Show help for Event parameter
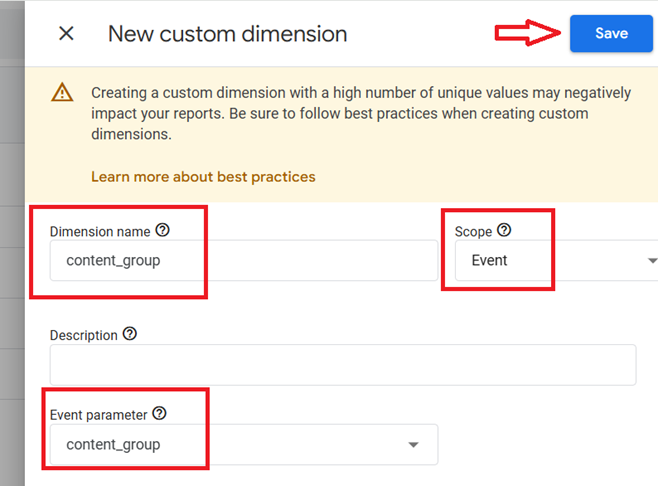Viewport: 658px width, 486px height. (x=159, y=413)
